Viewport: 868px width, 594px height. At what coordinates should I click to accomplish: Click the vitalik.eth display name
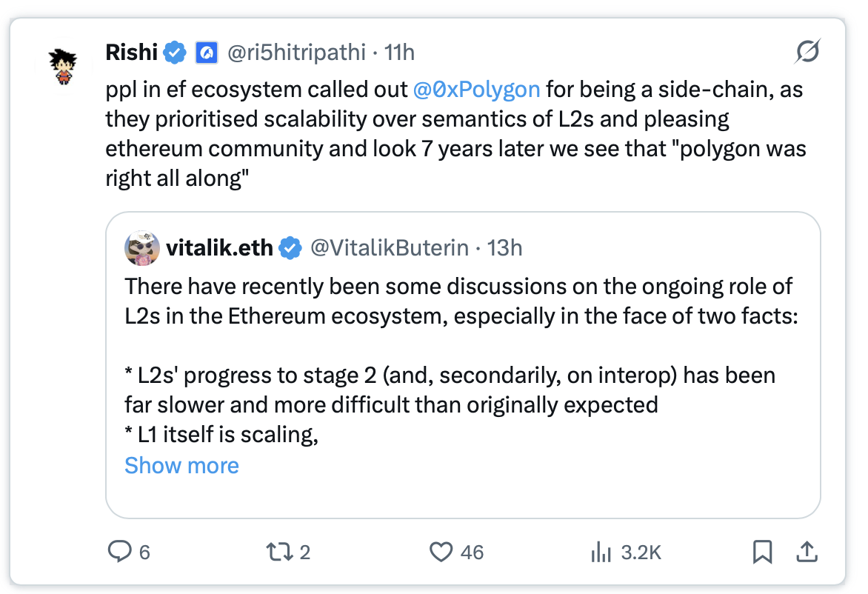pyautogui.click(x=219, y=247)
